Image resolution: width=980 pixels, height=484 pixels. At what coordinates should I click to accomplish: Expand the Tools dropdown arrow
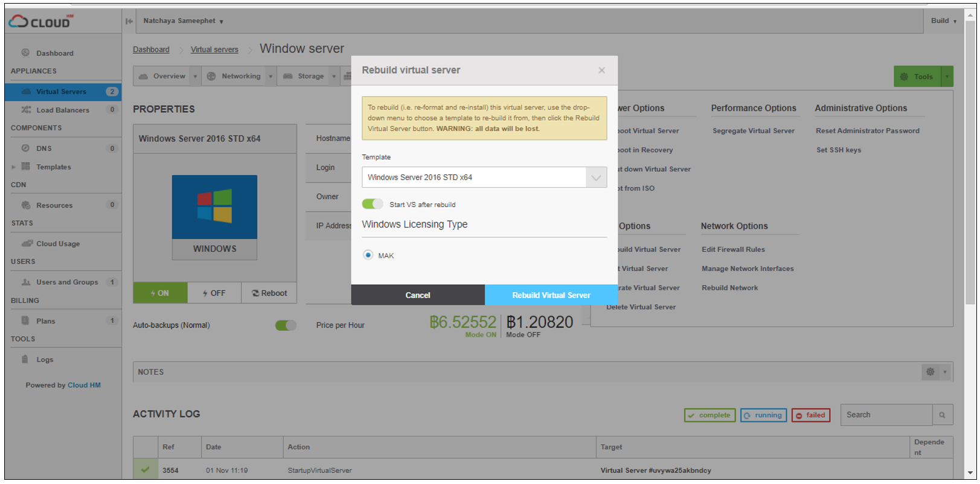click(947, 77)
